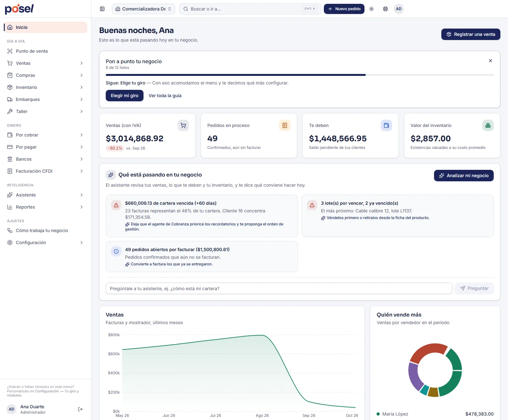Click the onboarding progress bar
This screenshot has height=420, width=508.
coord(300,75)
